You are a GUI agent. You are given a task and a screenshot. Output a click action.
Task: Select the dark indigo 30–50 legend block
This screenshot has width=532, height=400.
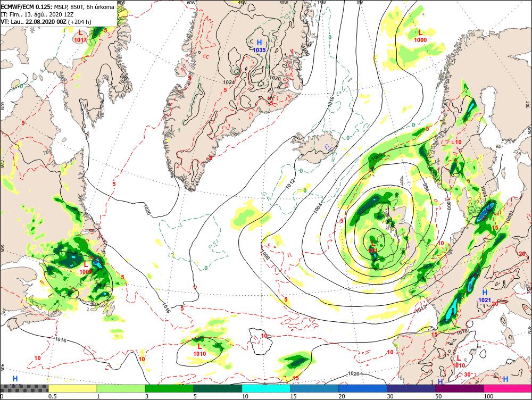coord(411,388)
